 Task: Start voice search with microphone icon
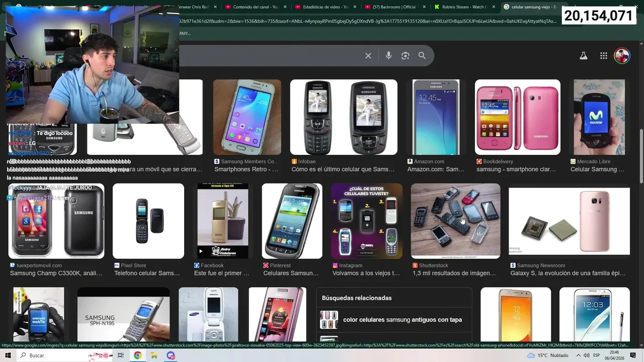pos(388,56)
